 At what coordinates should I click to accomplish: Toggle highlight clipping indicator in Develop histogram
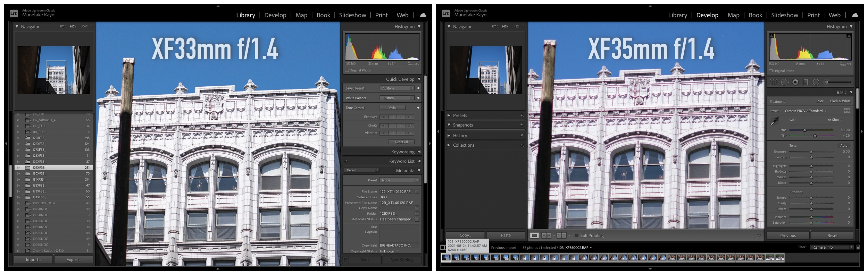[849, 35]
